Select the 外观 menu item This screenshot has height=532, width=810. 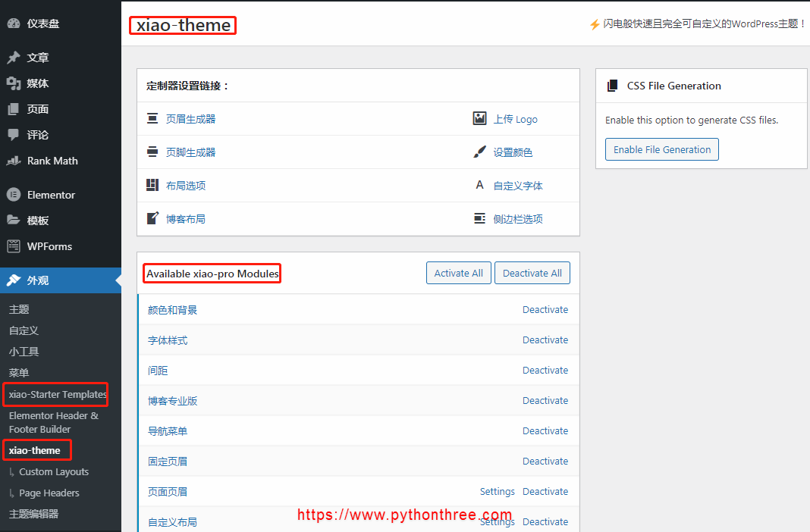(x=61, y=280)
